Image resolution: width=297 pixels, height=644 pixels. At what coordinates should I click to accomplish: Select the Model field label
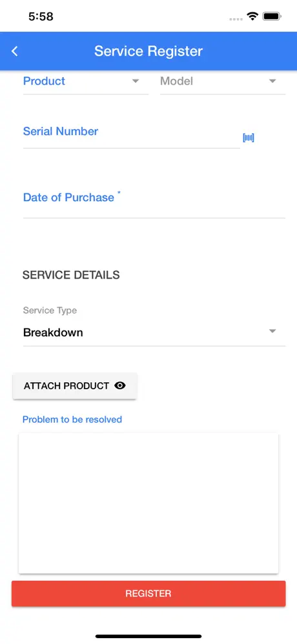[176, 81]
